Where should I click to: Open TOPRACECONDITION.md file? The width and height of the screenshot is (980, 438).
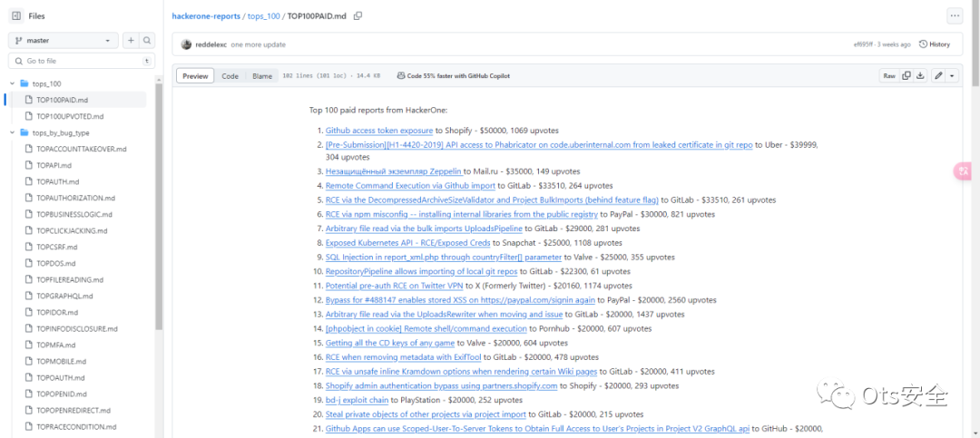[77, 427]
